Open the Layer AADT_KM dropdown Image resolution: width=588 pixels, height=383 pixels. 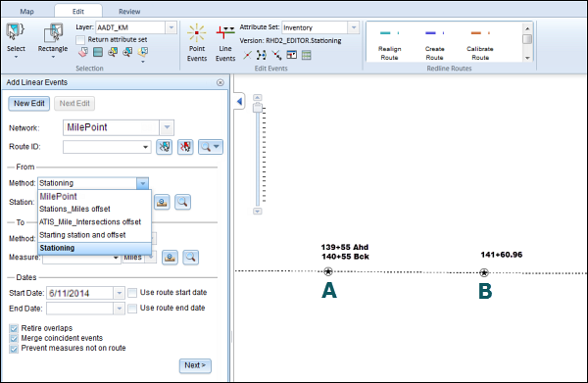171,27
